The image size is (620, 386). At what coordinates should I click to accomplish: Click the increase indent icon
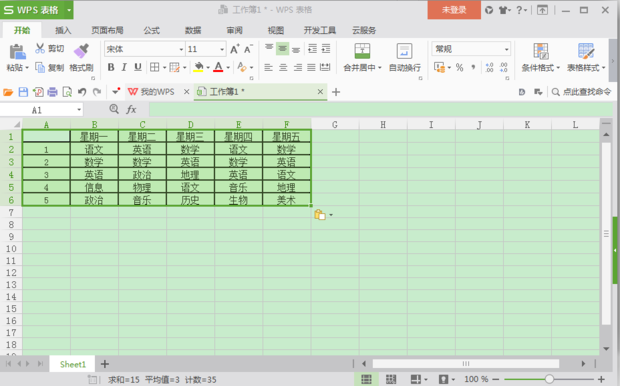(x=326, y=49)
